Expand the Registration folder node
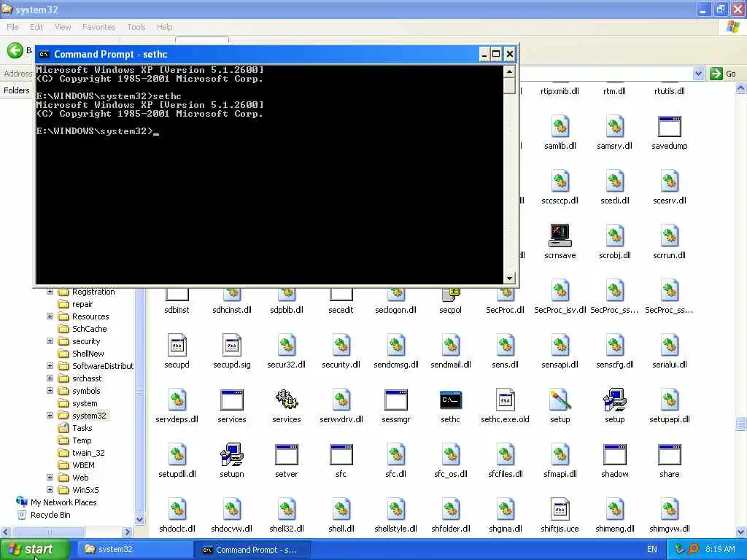 coord(50,292)
